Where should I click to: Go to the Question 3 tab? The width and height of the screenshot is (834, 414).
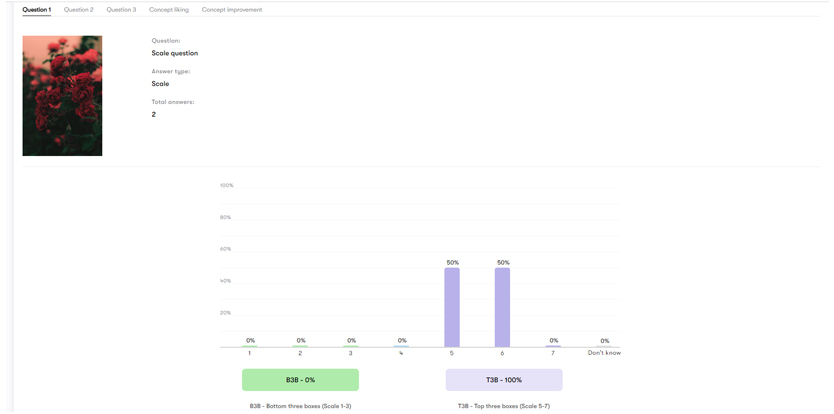121,10
